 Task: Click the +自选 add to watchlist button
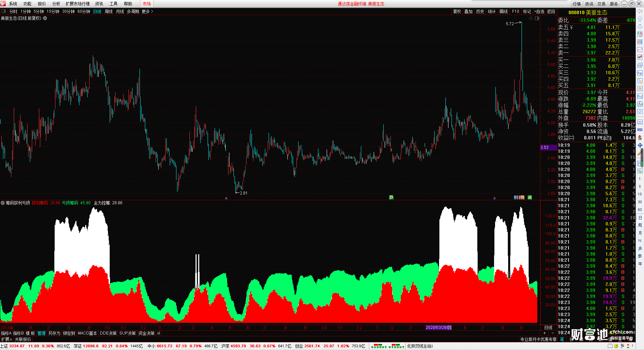539,11
